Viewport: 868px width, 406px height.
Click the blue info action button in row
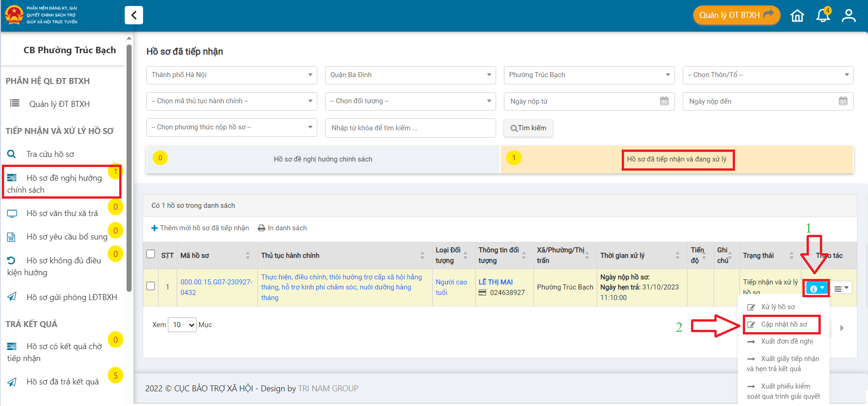pyautogui.click(x=817, y=288)
